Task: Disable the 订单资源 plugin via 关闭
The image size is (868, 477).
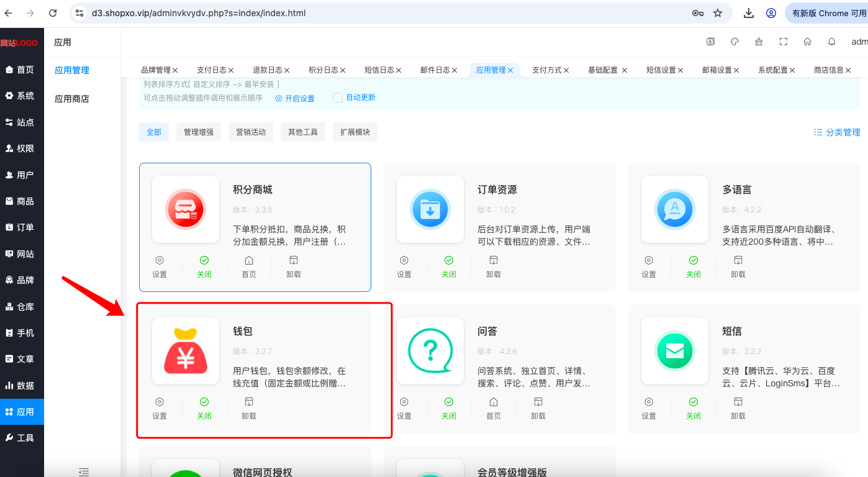Action: point(449,266)
